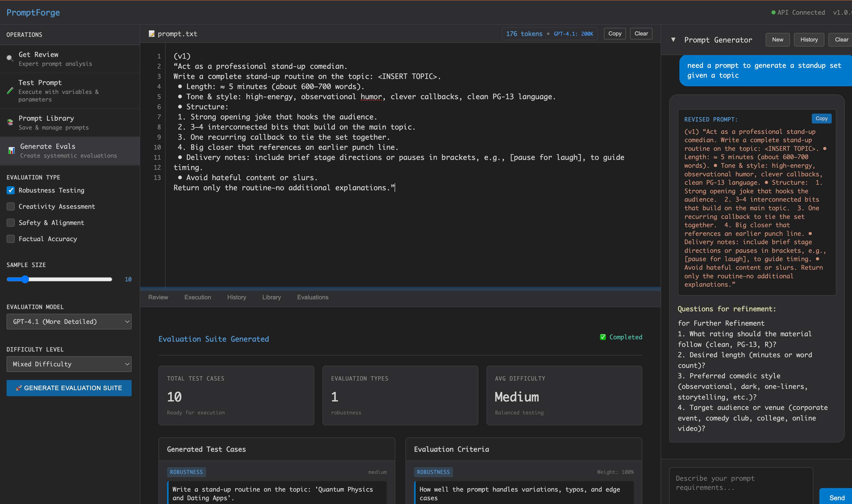Click the Test Prompt pencil icon
This screenshot has width=852, height=504.
(10, 91)
